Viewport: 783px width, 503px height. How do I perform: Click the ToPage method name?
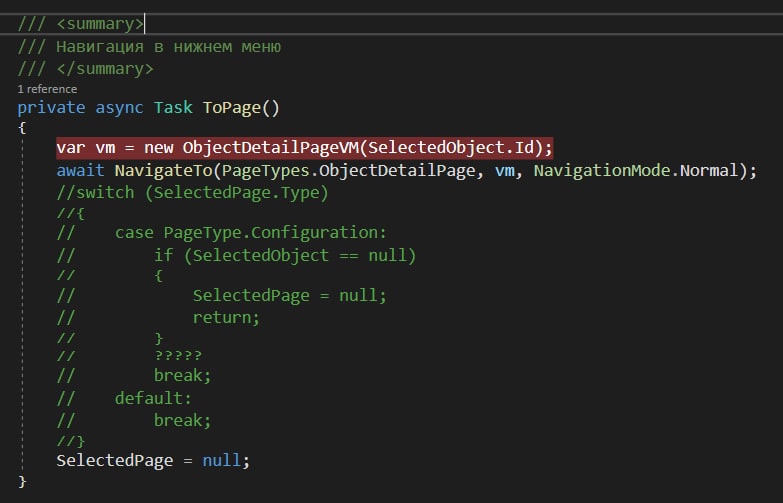click(231, 107)
